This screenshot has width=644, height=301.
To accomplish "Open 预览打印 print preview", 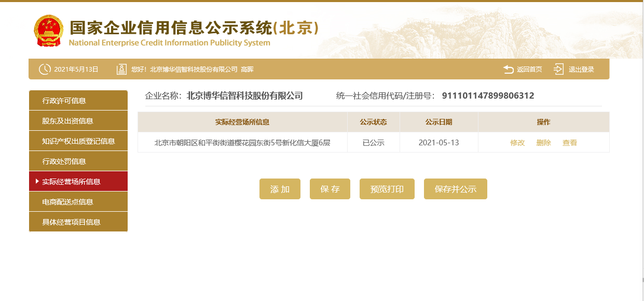I will 387,189.
